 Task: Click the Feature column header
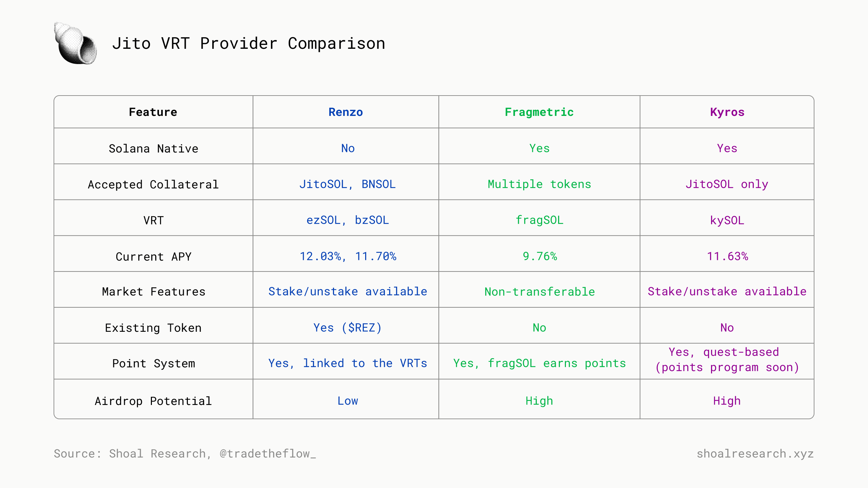153,112
